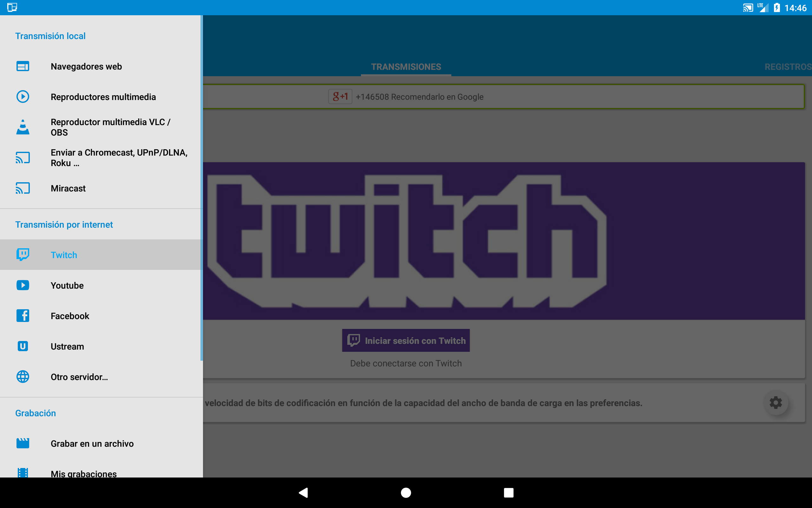Click the Twitch logo banner

tap(503, 241)
